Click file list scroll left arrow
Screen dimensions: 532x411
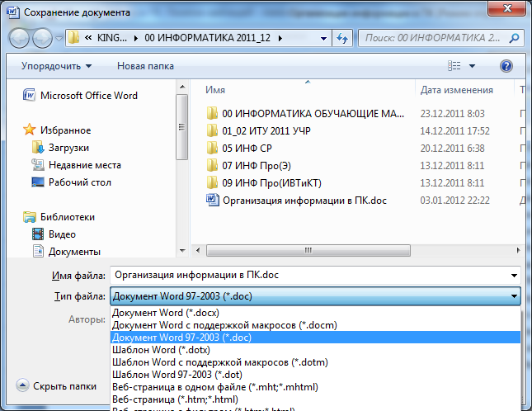pyautogui.click(x=198, y=250)
